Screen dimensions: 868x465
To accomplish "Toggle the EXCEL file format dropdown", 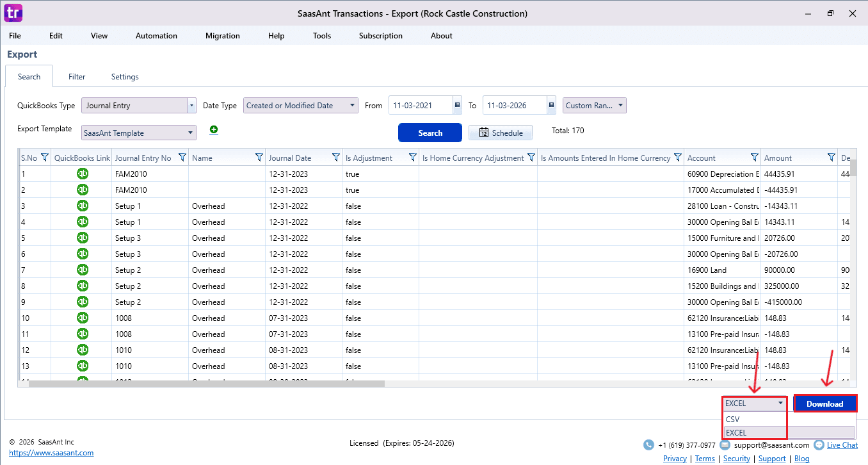I will pos(754,404).
